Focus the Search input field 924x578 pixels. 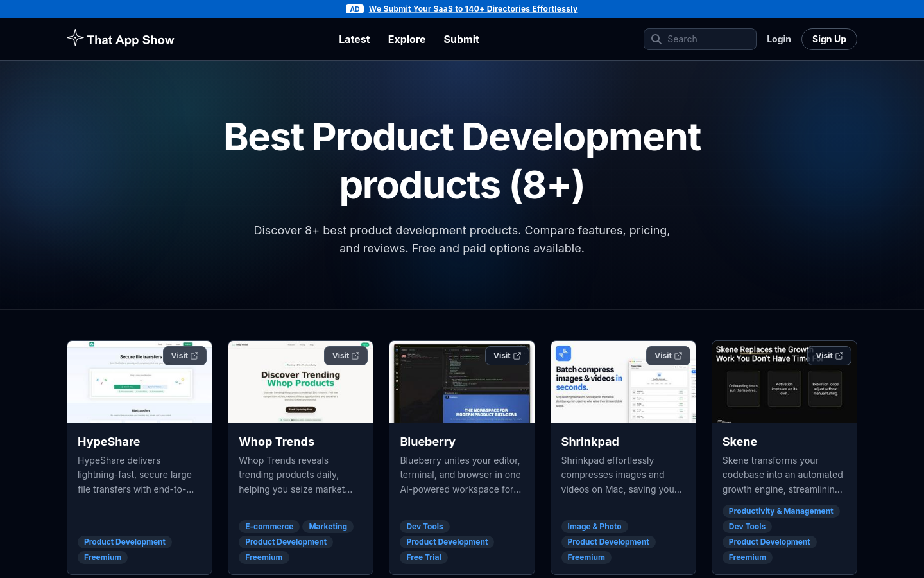[699, 39]
